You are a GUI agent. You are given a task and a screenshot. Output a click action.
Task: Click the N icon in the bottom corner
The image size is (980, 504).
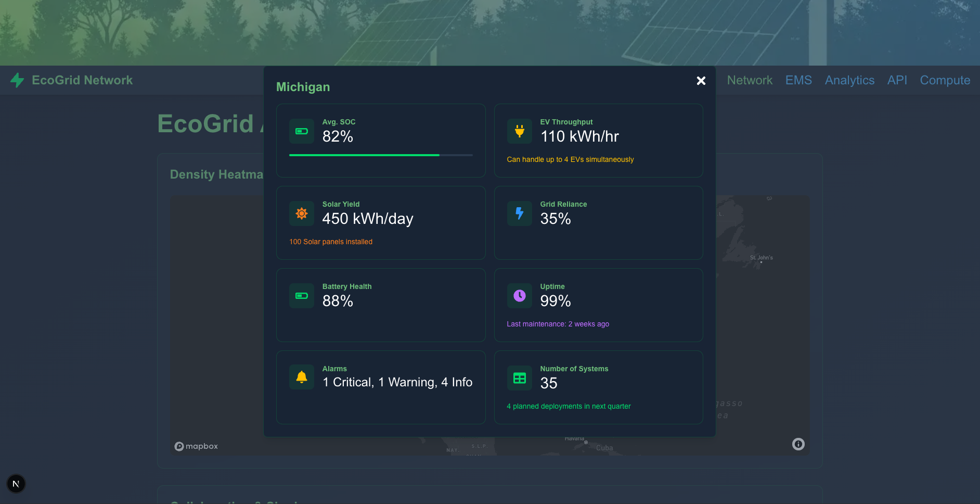16,483
